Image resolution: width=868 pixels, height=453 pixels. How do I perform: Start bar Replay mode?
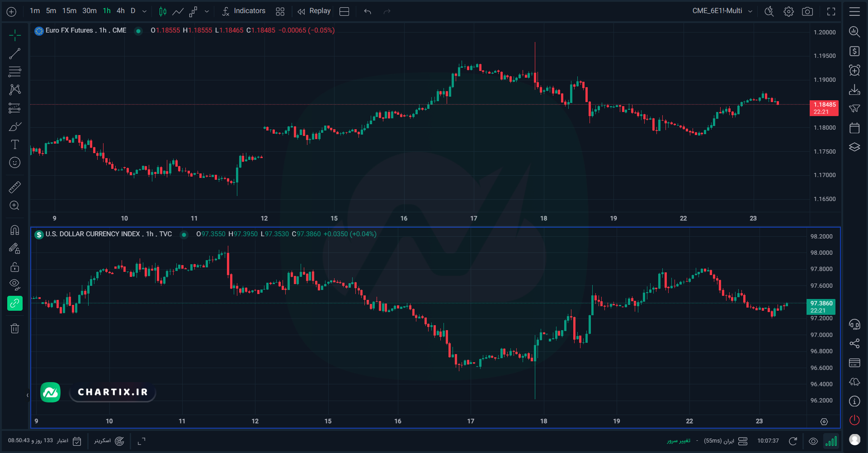pyautogui.click(x=314, y=11)
